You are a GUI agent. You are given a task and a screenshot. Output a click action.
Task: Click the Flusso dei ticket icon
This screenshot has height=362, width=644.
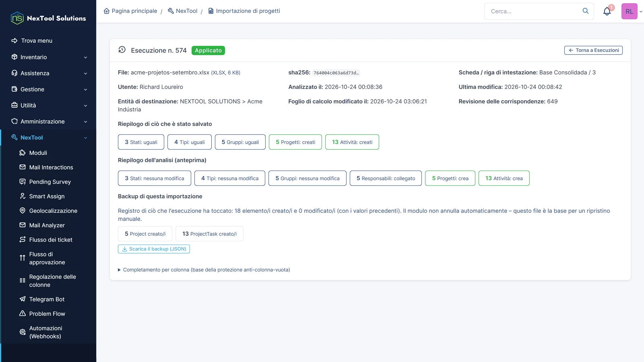tap(23, 240)
